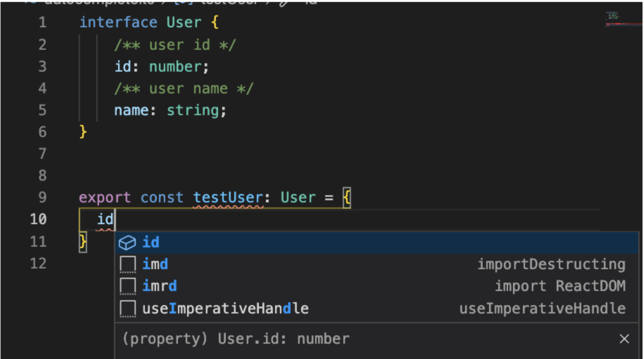644x359 pixels.
Task: Click the snippet icon beside 'imrd'
Action: point(128,286)
